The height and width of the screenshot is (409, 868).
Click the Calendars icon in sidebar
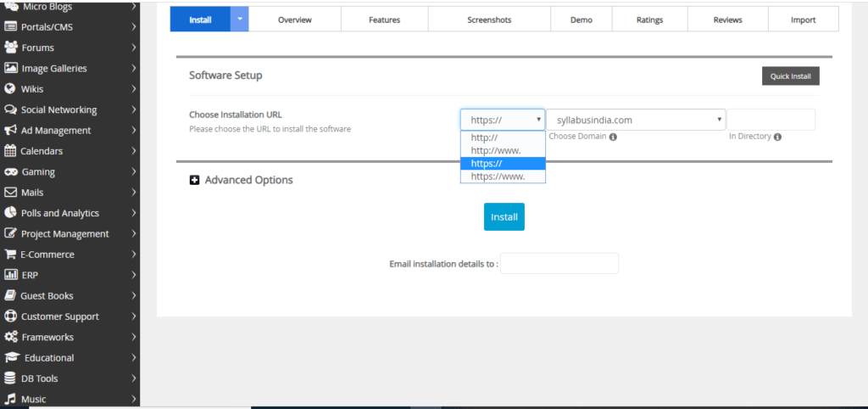(11, 151)
